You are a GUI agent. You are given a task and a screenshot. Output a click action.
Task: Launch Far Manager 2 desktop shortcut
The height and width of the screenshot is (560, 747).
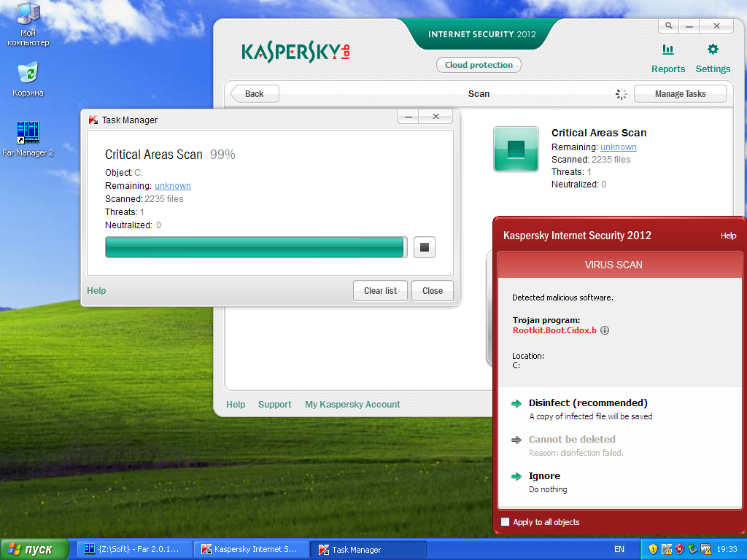coord(28,139)
